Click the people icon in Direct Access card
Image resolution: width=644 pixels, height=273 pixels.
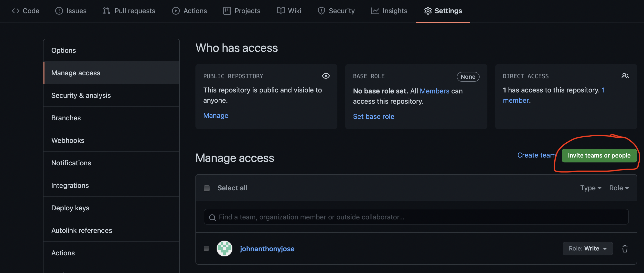(x=625, y=76)
